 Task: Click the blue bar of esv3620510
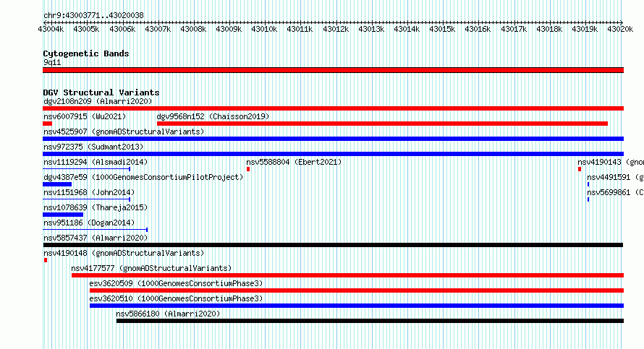click(x=357, y=306)
